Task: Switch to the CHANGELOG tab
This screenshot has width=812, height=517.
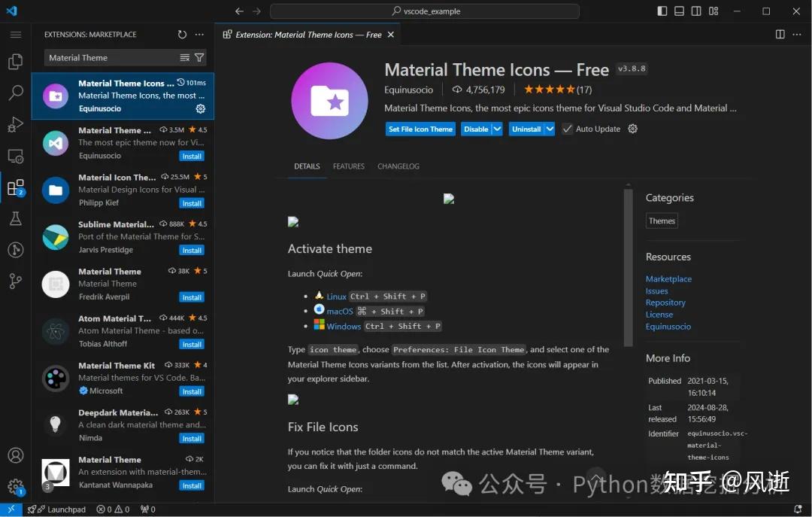Action: [398, 166]
